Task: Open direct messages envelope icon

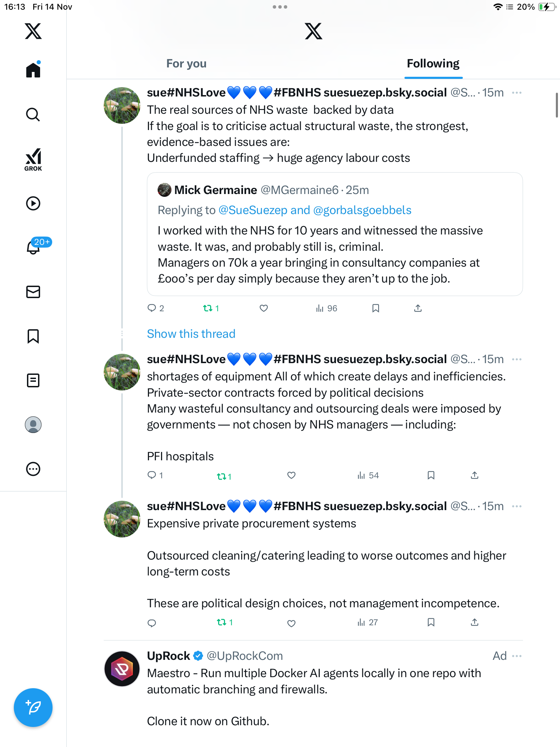Action: pos(33,292)
